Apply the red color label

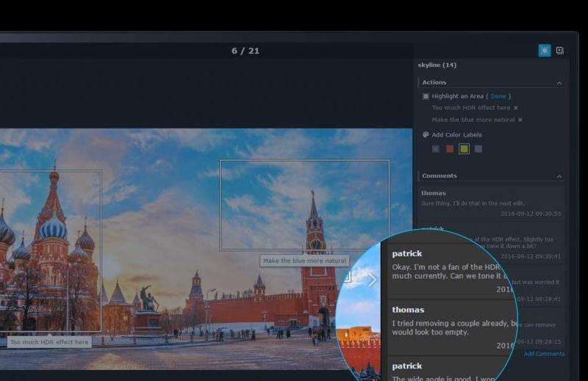pyautogui.click(x=450, y=149)
